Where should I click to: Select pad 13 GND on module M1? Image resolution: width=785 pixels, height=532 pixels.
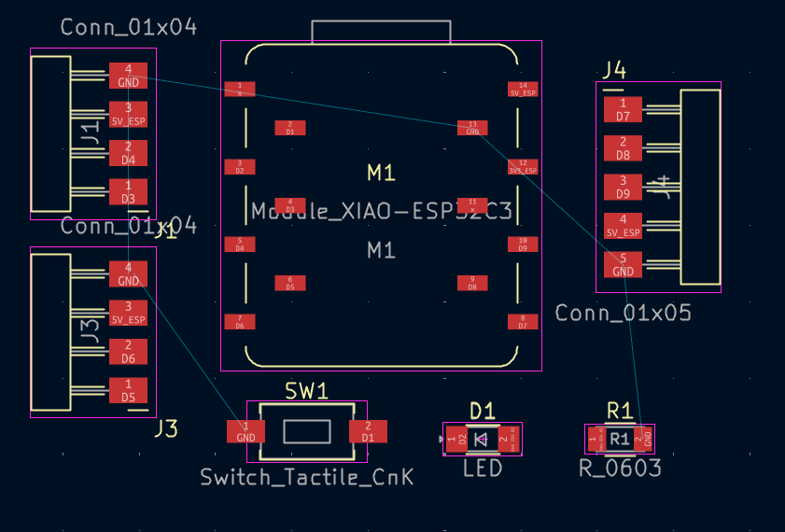[472, 128]
